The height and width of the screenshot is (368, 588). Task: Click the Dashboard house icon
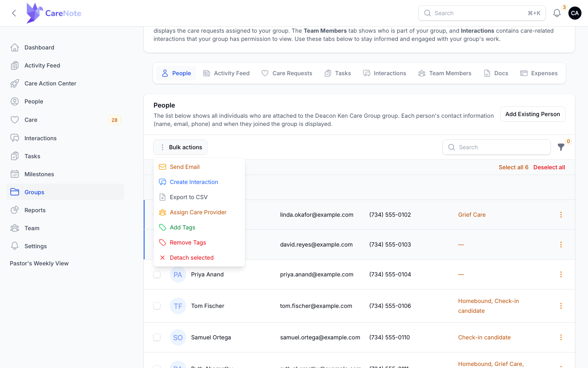[15, 47]
